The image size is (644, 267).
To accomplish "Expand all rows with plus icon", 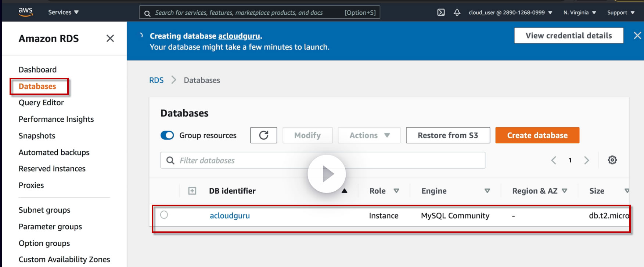I will click(192, 191).
